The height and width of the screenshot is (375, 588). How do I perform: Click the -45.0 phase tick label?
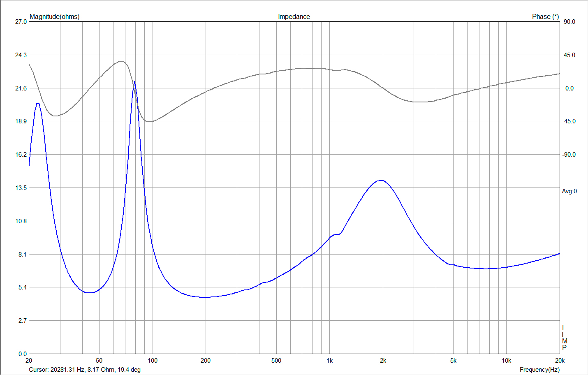(x=569, y=121)
